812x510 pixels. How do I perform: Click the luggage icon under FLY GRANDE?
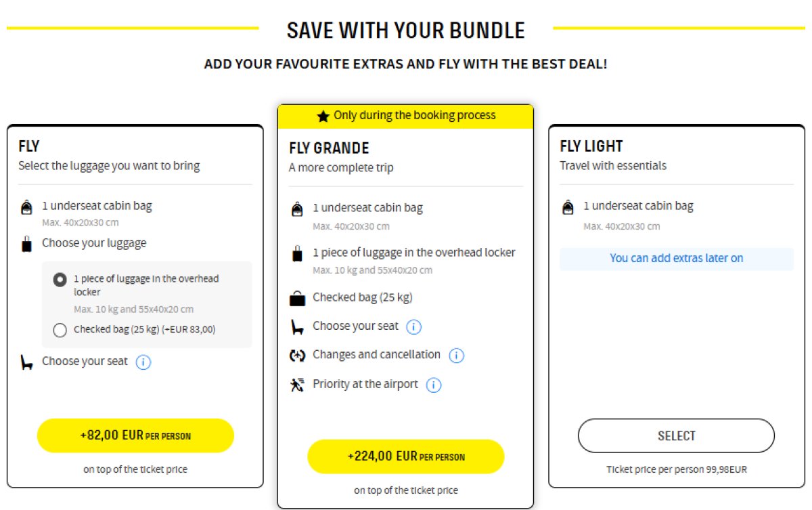[296, 253]
